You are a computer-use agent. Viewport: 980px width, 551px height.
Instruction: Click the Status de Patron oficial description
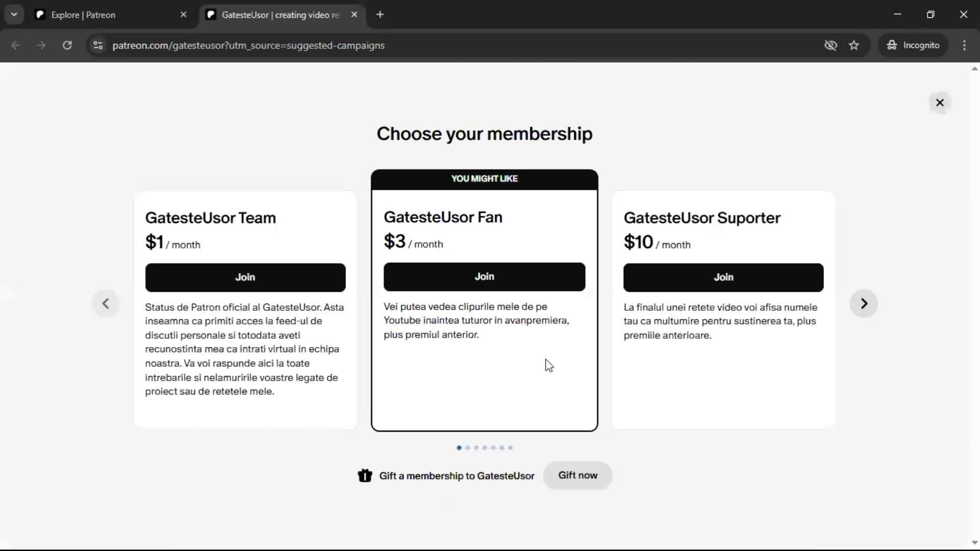[245, 349]
